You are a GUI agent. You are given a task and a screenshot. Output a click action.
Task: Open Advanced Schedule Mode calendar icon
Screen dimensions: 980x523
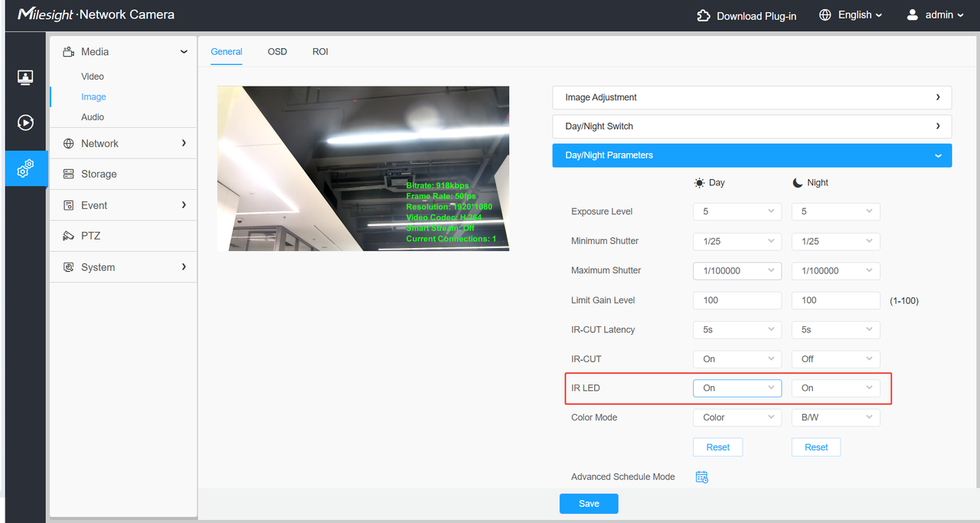click(702, 477)
